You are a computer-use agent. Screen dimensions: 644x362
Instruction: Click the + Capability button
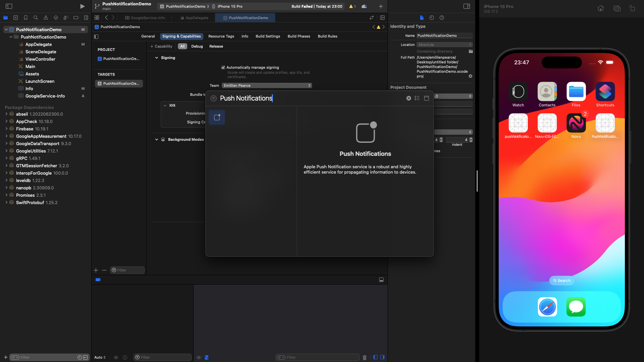click(161, 46)
